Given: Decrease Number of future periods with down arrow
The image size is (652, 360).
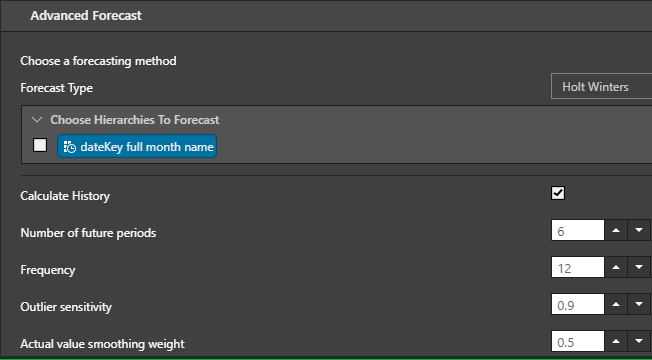Looking at the screenshot, I should (x=639, y=230).
